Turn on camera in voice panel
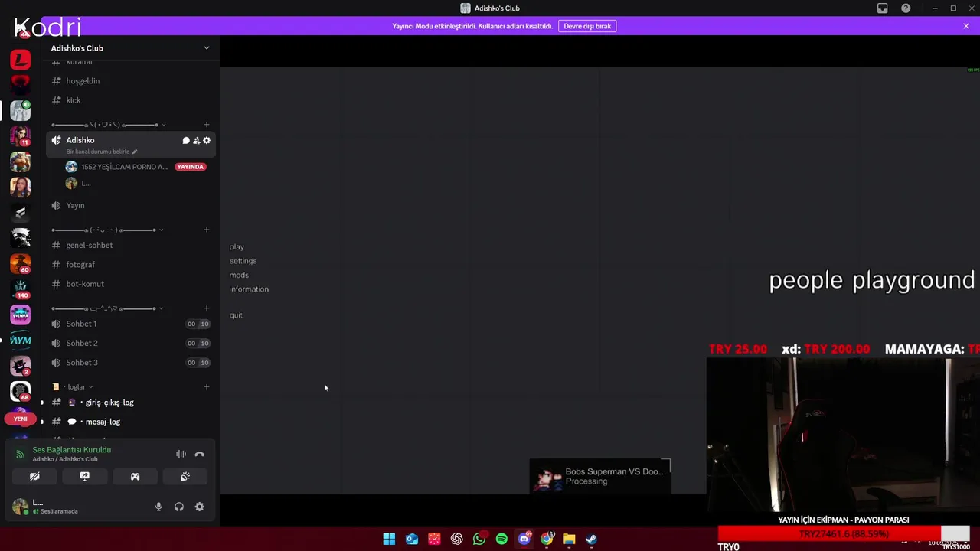The image size is (980, 551). click(34, 477)
